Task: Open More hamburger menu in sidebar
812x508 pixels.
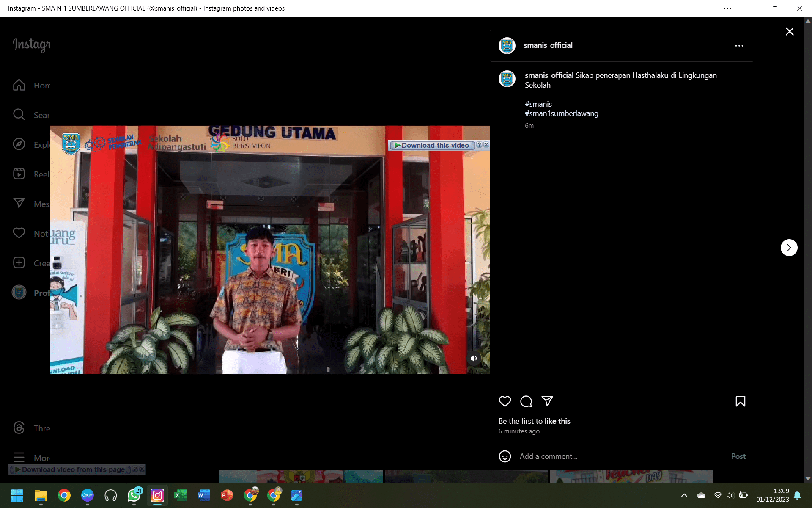Action: coord(19,458)
